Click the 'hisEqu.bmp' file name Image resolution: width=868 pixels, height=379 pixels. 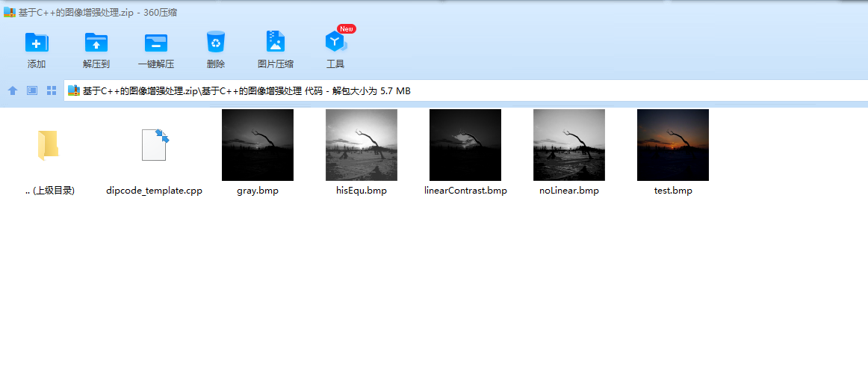[x=362, y=191]
